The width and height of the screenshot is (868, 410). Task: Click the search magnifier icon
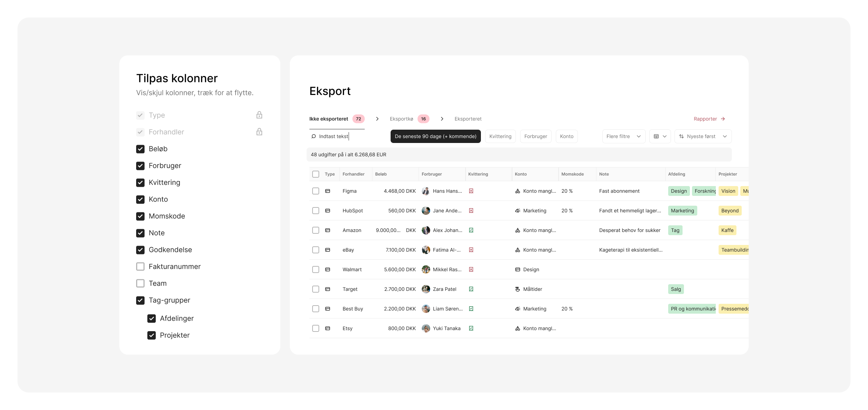point(314,136)
